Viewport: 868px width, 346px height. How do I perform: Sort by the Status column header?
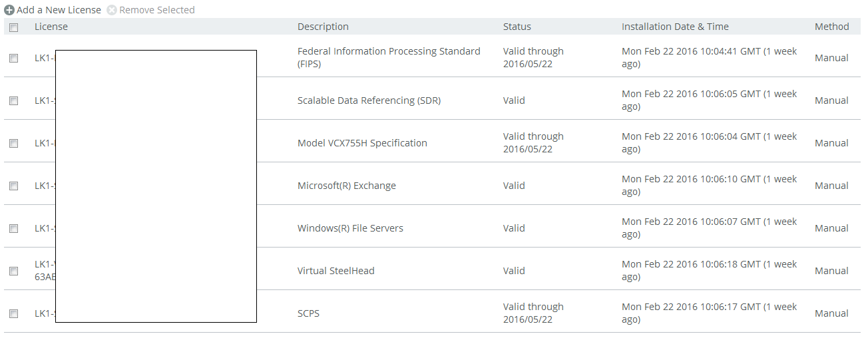pyautogui.click(x=517, y=27)
